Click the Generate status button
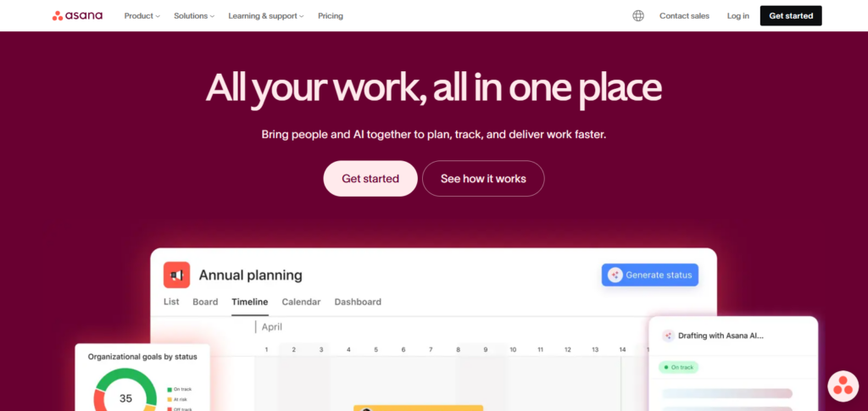 click(650, 275)
